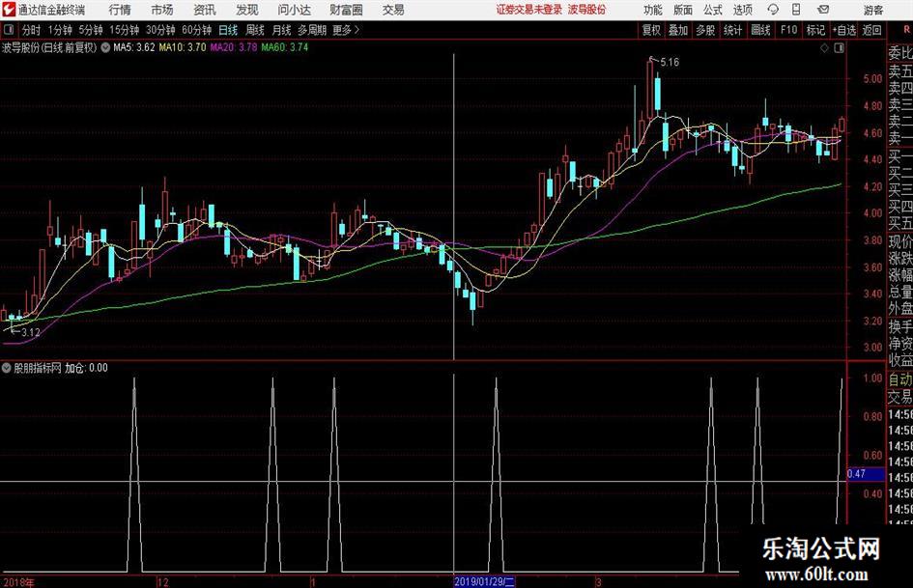Open the 资讯 menu
This screenshot has width=913, height=588.
point(205,10)
